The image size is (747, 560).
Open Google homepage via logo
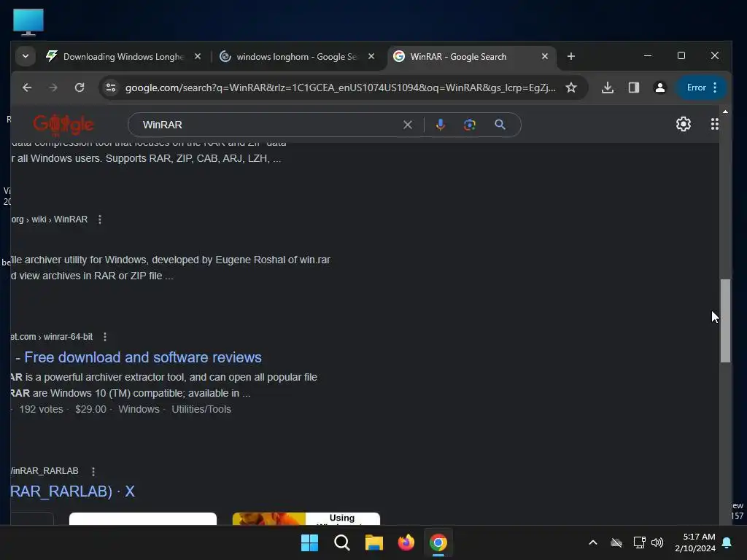(63, 125)
